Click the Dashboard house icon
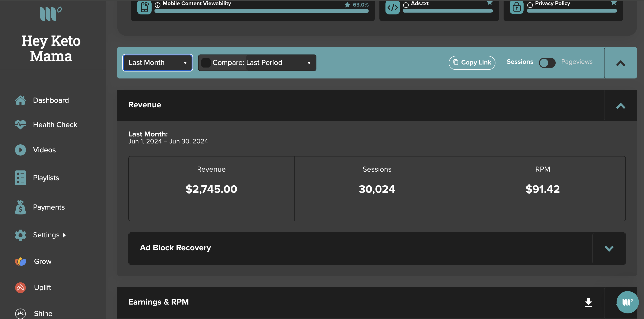Viewport: 644px width, 319px height. click(x=20, y=100)
